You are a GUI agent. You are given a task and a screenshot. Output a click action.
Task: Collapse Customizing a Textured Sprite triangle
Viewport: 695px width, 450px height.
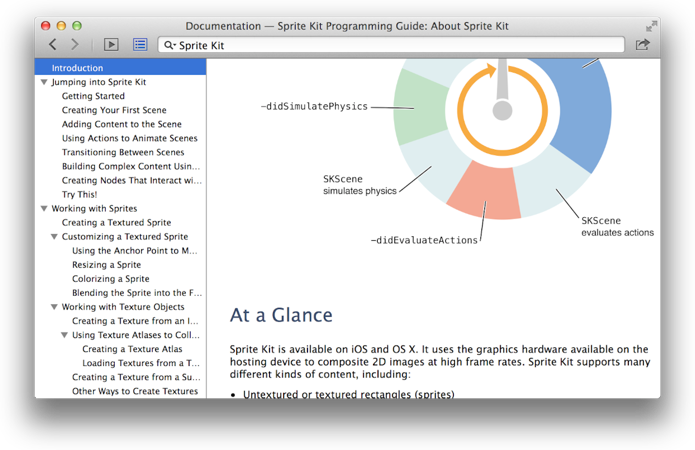click(54, 237)
